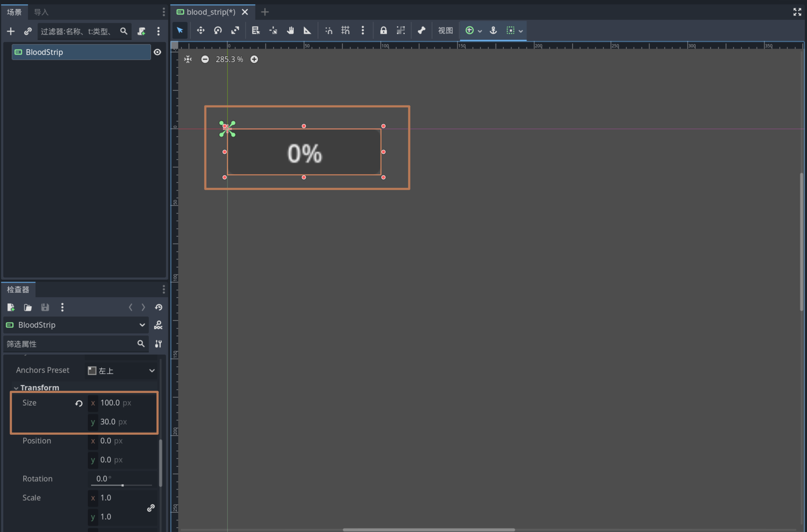Select the Select Mode arrow tool

180,31
